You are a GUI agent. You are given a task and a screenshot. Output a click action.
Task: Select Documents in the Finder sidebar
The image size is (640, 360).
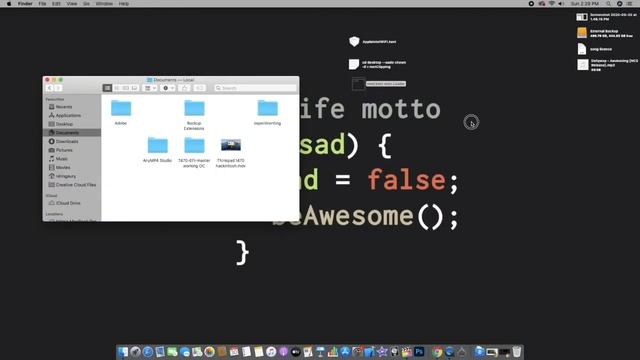72,133
